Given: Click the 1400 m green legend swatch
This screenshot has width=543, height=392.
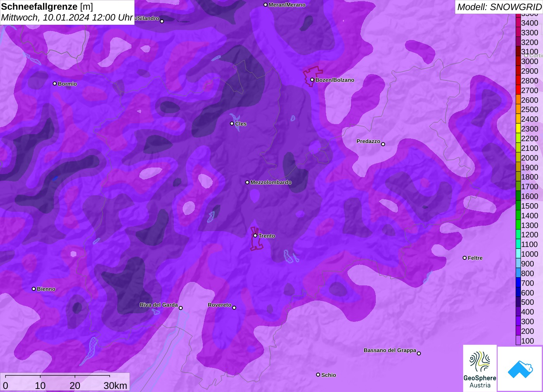Looking at the screenshot, I should coord(518,216).
